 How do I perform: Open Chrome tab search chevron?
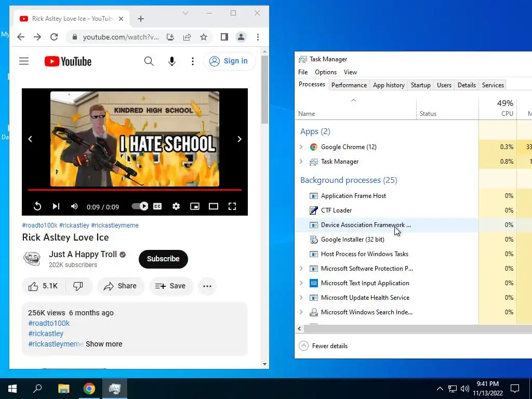185,13
